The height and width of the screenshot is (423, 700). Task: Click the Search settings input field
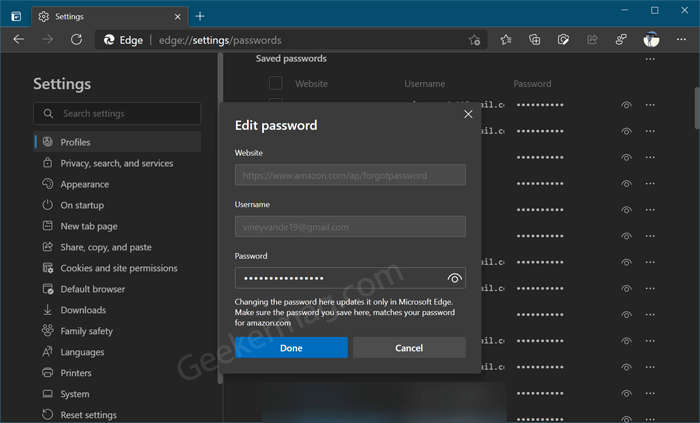117,113
